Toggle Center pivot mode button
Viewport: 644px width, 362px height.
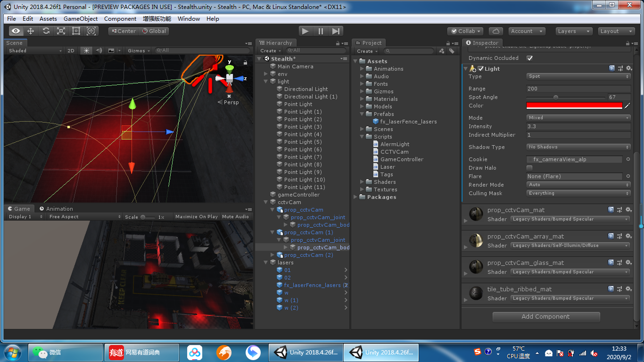click(123, 31)
